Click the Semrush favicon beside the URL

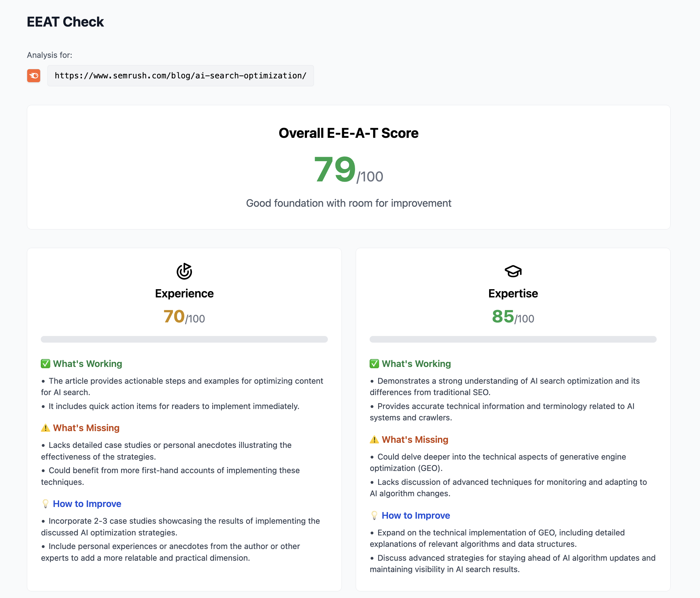[x=34, y=76]
